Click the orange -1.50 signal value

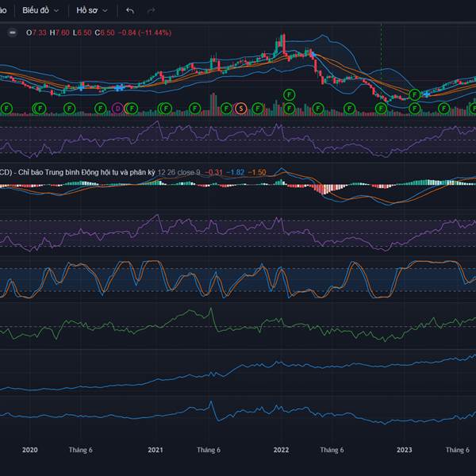click(258, 172)
